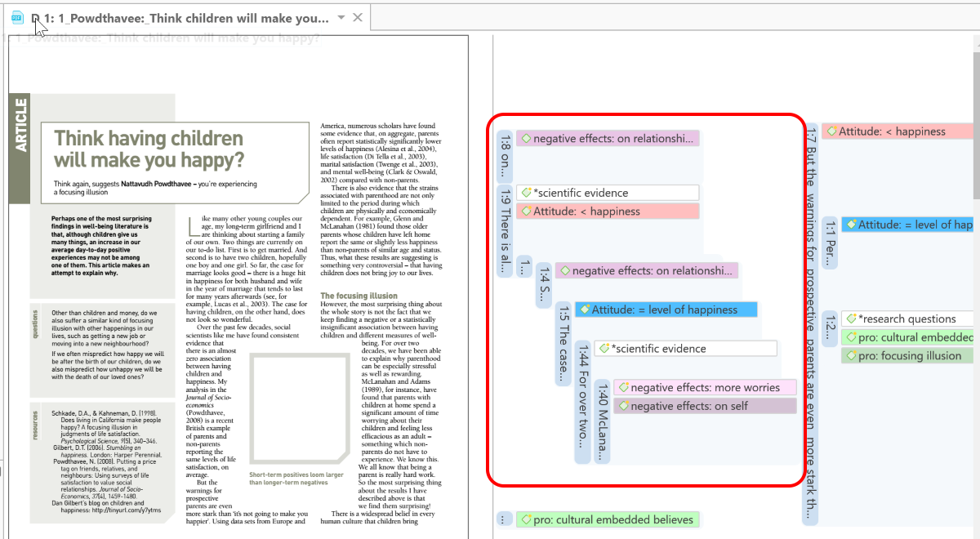Screen dimensions: 980x539
Task: Click the headline 'Think having children will make you happy?'
Action: tap(149, 148)
